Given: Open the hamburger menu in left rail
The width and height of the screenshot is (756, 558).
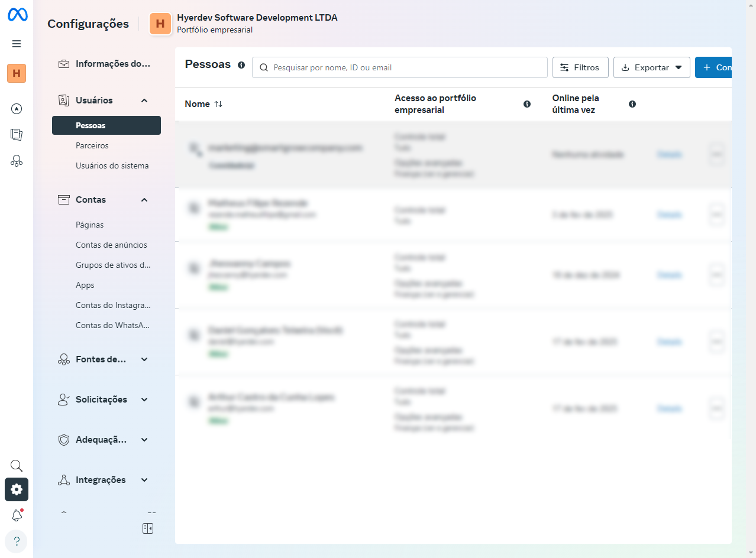Looking at the screenshot, I should point(17,44).
